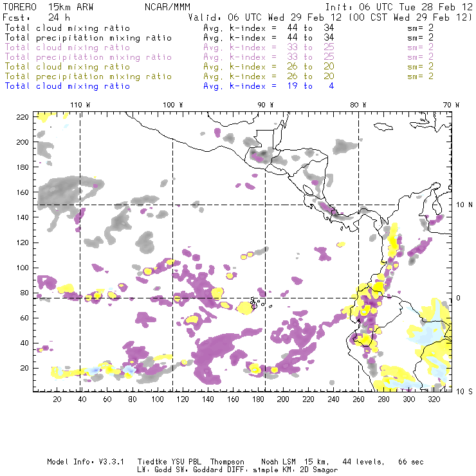Click 'k-index = 44 to 34' of black cloud row
This screenshot has height=476, width=476.
(282, 28)
